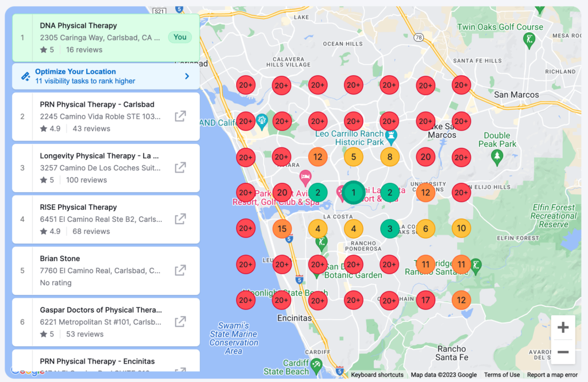
Task: Select PRN Physical Therapy - Carlsbad listing title
Action: click(97, 104)
